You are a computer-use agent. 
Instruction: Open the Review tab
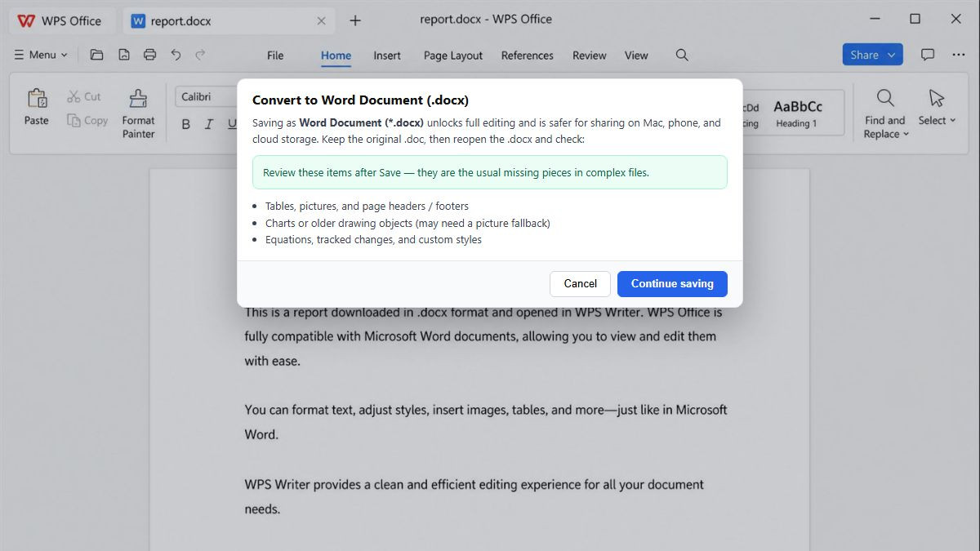point(590,56)
